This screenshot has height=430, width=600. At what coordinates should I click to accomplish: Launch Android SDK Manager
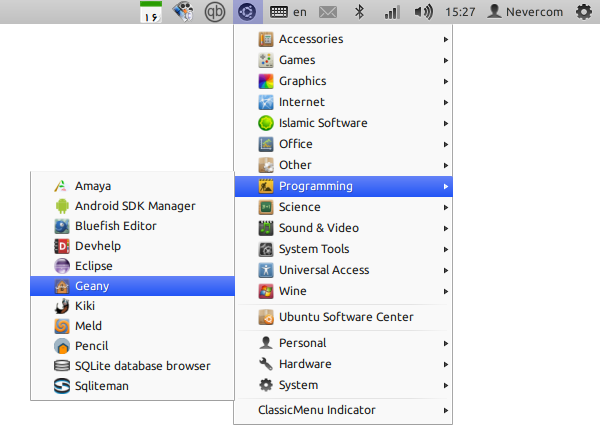pyautogui.click(x=132, y=206)
